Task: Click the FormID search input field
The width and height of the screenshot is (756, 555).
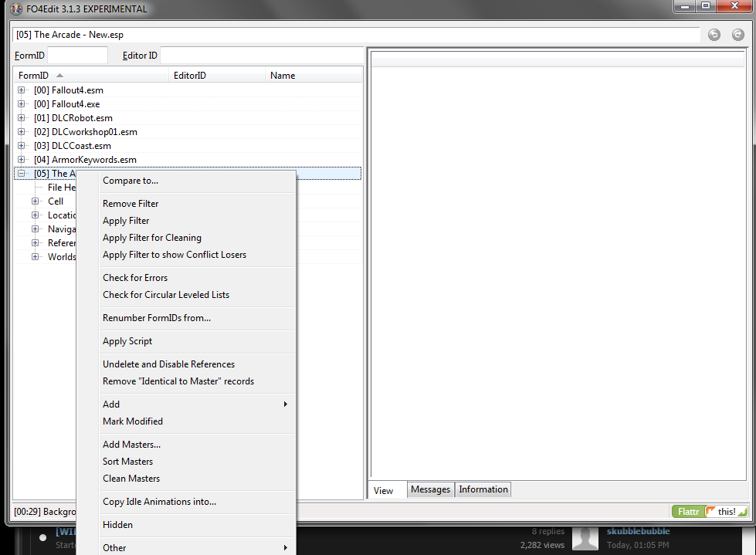Action: [77, 55]
